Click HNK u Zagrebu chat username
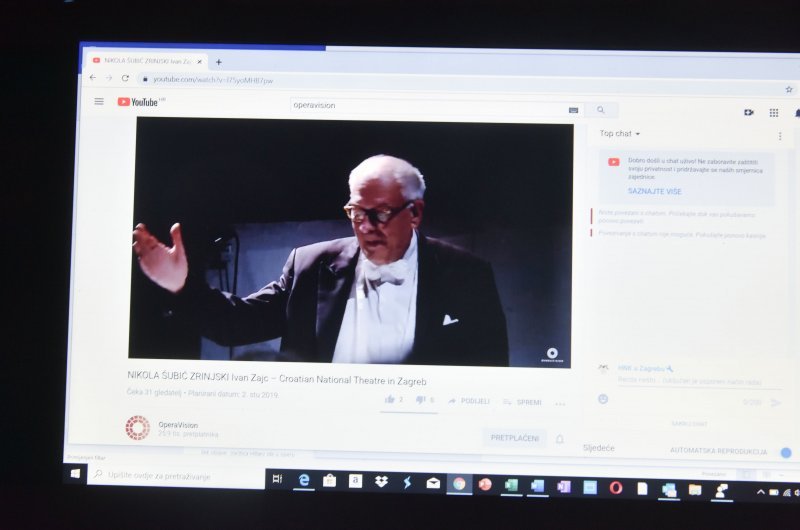 642,368
